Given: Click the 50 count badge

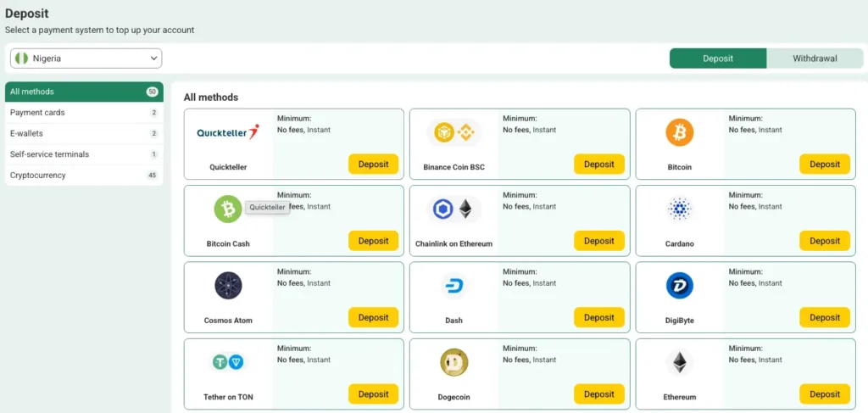Looking at the screenshot, I should point(153,92).
